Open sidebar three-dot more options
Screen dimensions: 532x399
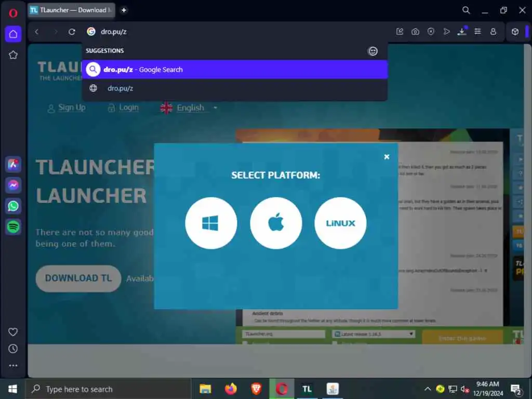coord(13,365)
